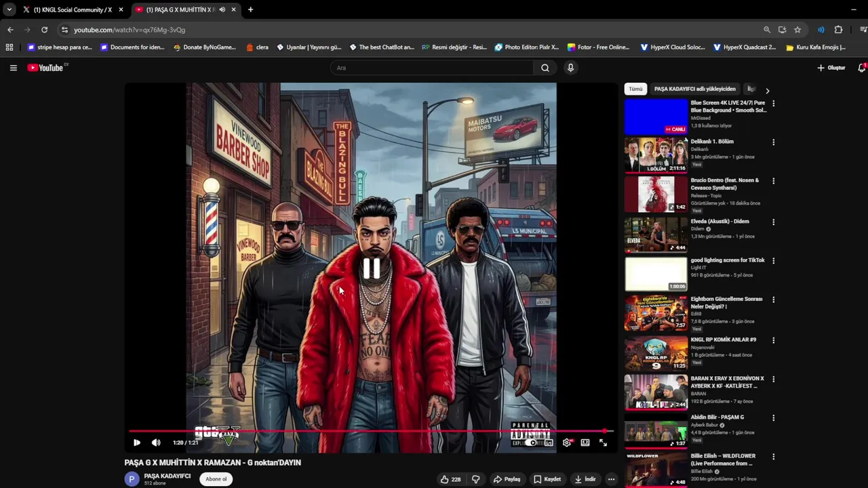Download the video with İndir
Image resolution: width=868 pixels, height=488 pixels.
(585, 479)
